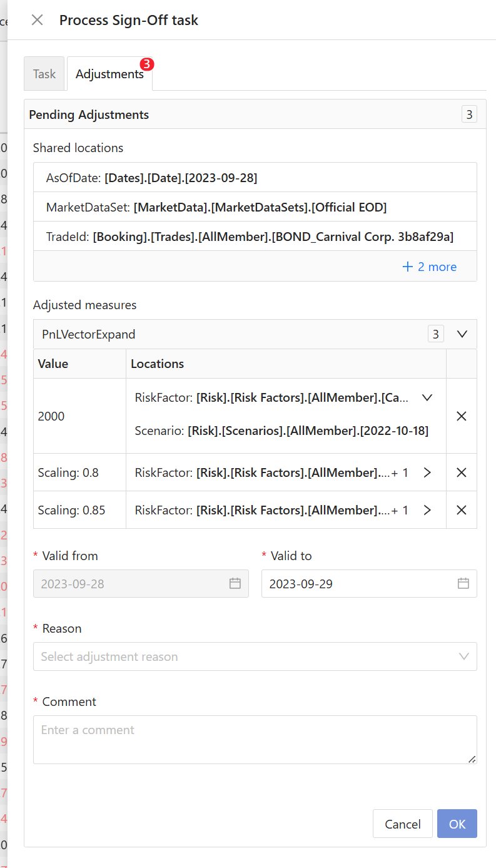
Task: Open the adjustment Reason dropdown
Action: click(x=255, y=656)
